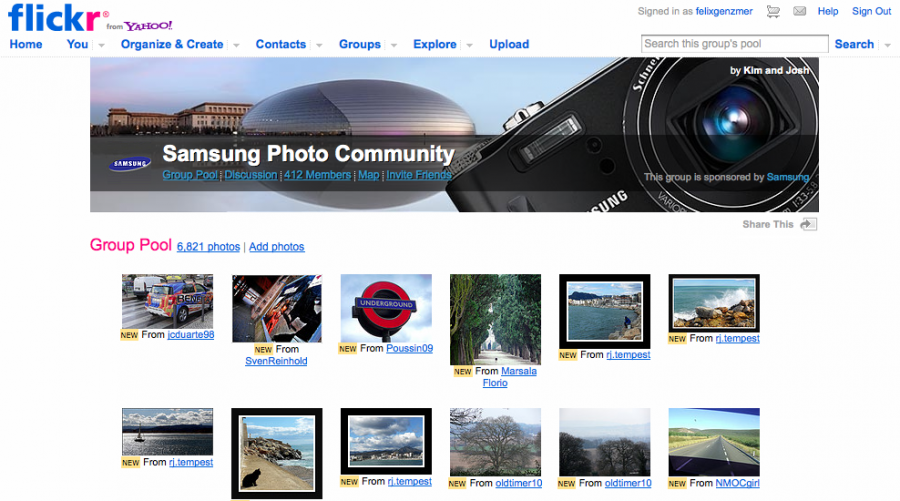Image resolution: width=900 pixels, height=501 pixels.
Task: Open SvenReinhold user link
Action: (276, 361)
